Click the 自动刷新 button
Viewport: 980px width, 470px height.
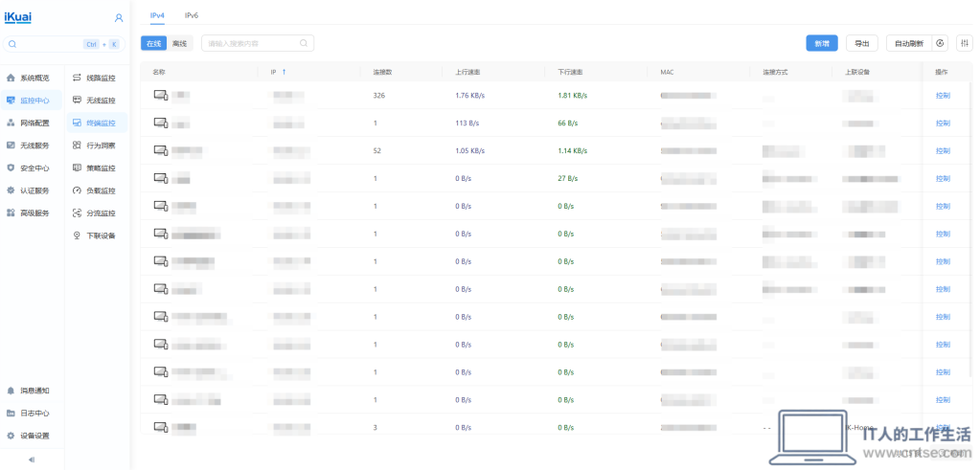click(x=909, y=43)
